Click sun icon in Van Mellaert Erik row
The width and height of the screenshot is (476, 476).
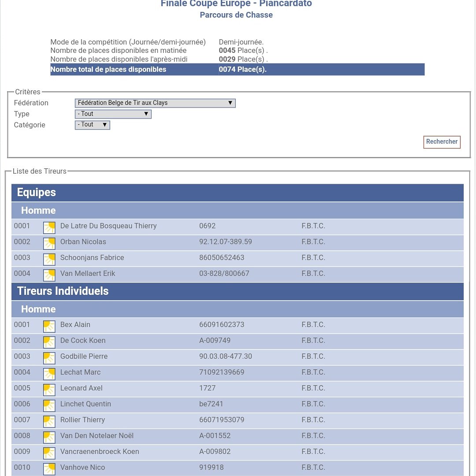coord(49,275)
